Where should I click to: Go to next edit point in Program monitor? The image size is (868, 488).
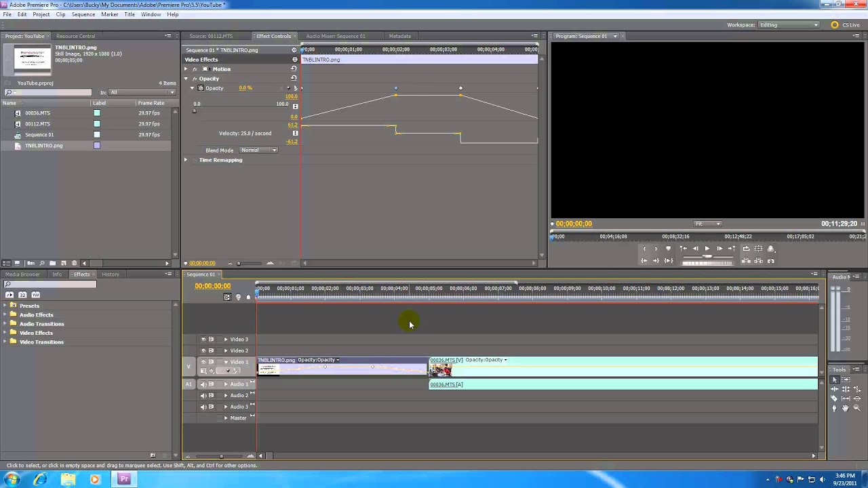(x=732, y=249)
